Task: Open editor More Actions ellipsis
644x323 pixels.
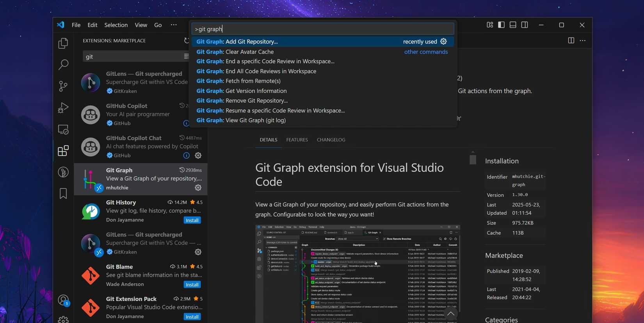Action: click(x=583, y=40)
